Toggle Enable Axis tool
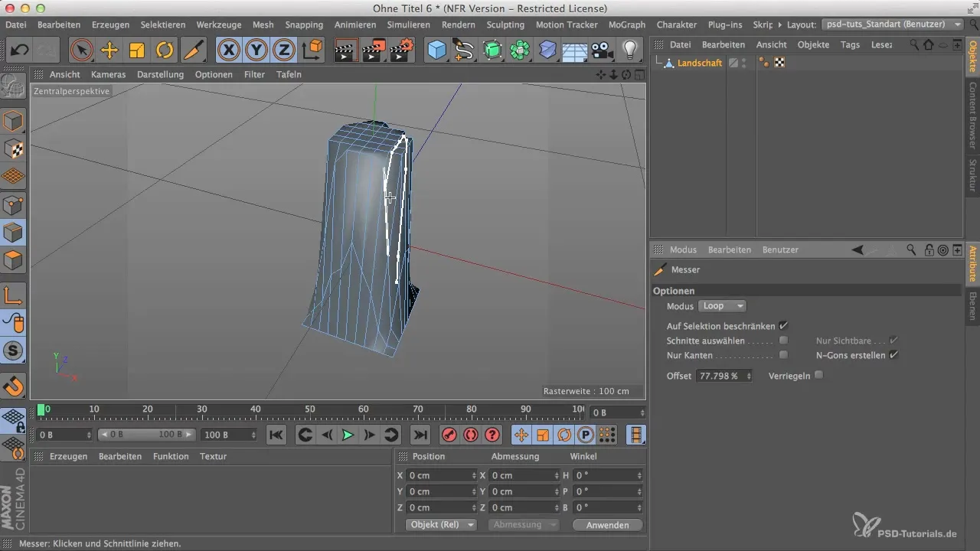Image resolution: width=980 pixels, height=551 pixels. [x=13, y=295]
